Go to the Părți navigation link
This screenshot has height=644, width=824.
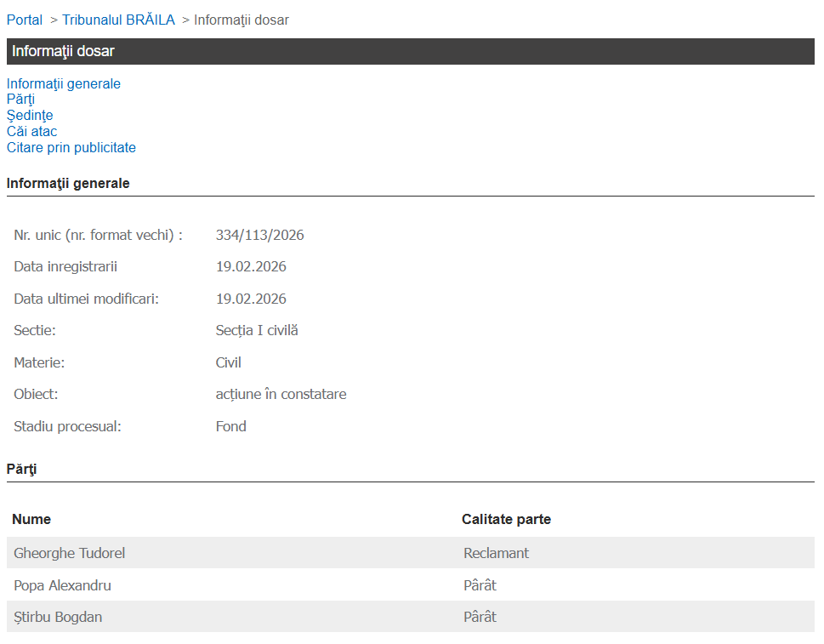tap(20, 100)
